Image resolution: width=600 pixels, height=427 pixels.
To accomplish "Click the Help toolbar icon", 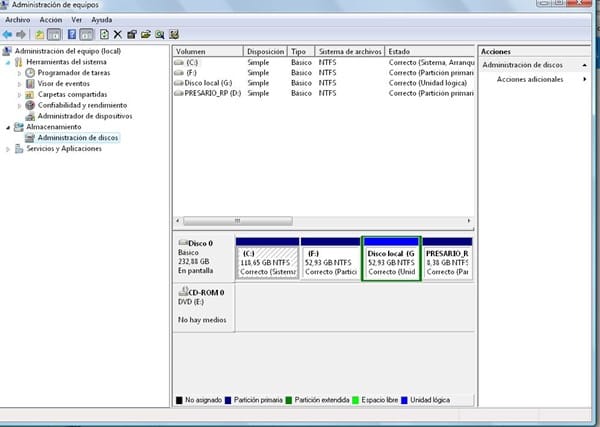I will (x=71, y=34).
